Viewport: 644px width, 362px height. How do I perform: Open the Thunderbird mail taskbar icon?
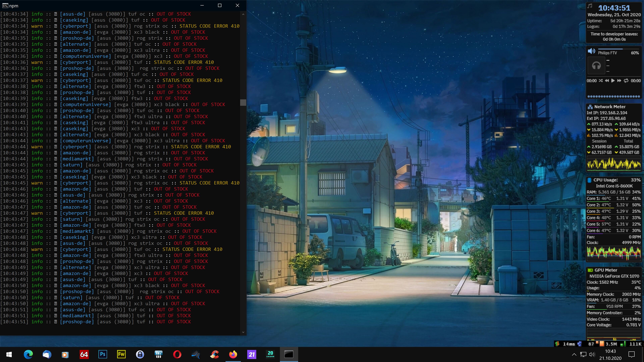[47, 354]
